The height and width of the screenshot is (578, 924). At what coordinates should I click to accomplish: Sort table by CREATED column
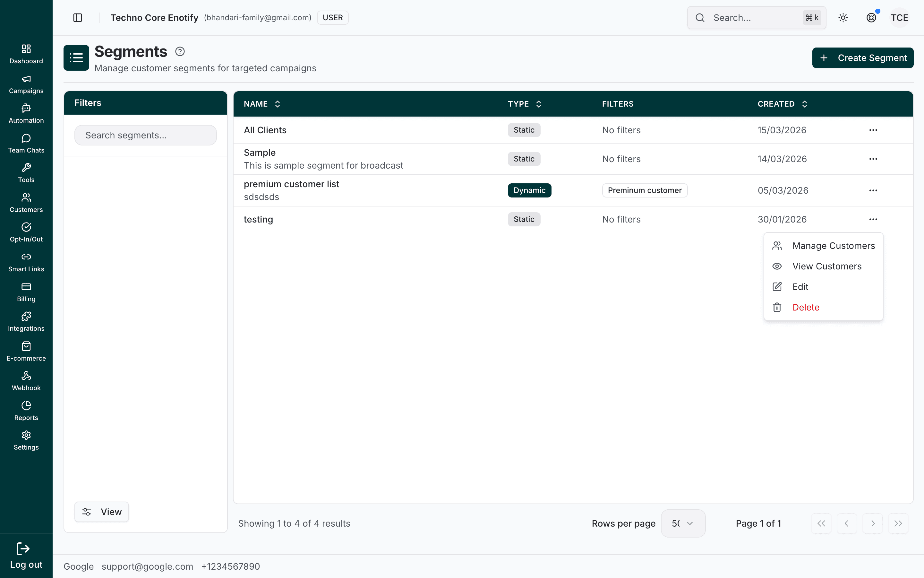point(782,104)
